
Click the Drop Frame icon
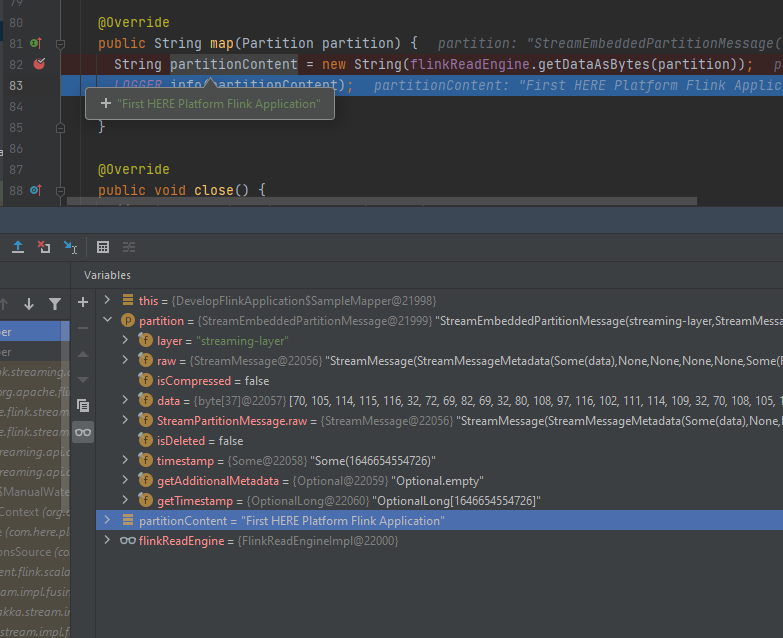coord(44,246)
